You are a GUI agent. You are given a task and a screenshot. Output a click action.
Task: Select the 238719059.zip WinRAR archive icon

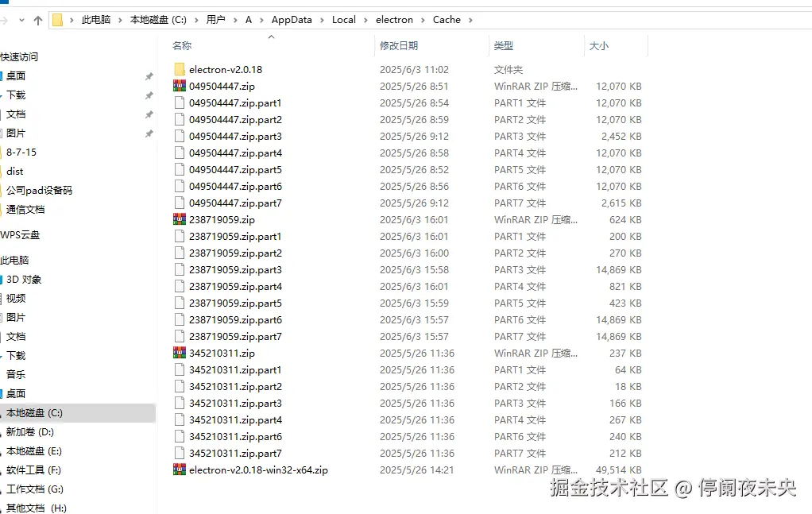click(x=180, y=219)
